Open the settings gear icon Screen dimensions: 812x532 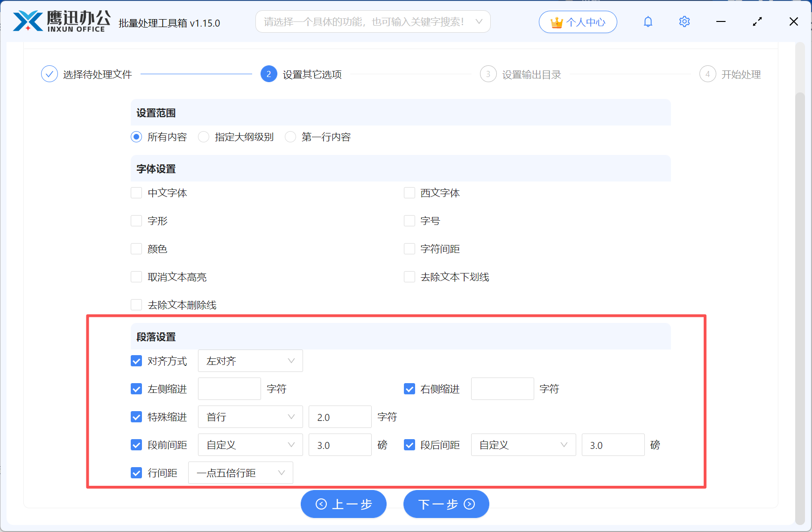tap(684, 21)
